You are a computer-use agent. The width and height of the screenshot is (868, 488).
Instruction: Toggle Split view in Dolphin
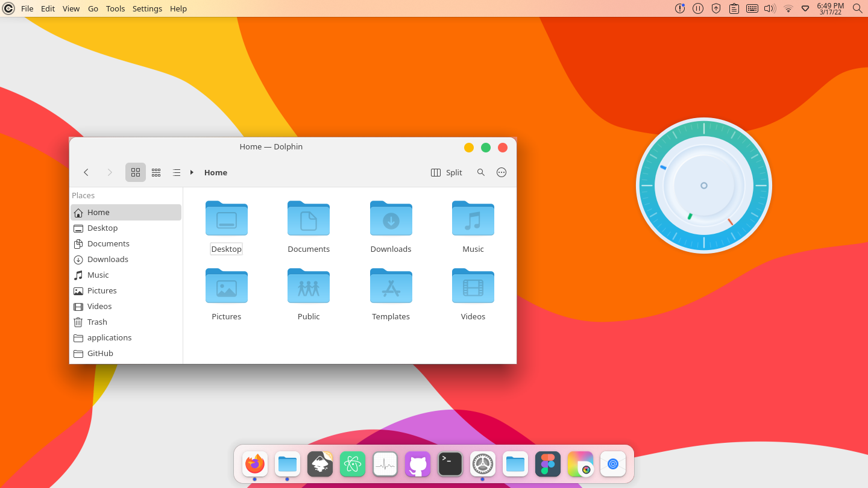click(x=447, y=172)
